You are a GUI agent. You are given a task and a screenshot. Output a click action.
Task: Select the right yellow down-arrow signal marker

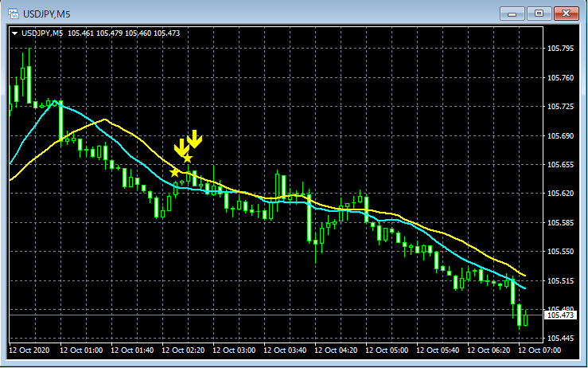tap(194, 139)
